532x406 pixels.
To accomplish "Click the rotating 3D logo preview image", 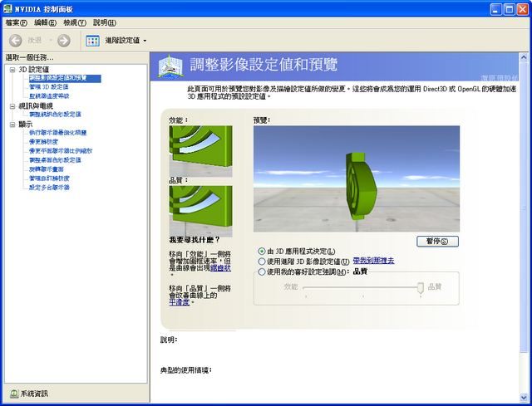I will point(357,179).
